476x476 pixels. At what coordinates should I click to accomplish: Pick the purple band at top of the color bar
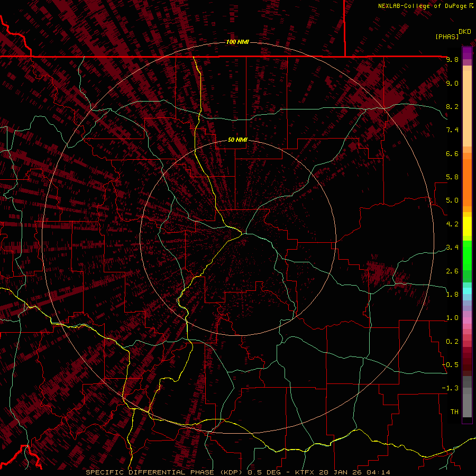click(x=467, y=53)
